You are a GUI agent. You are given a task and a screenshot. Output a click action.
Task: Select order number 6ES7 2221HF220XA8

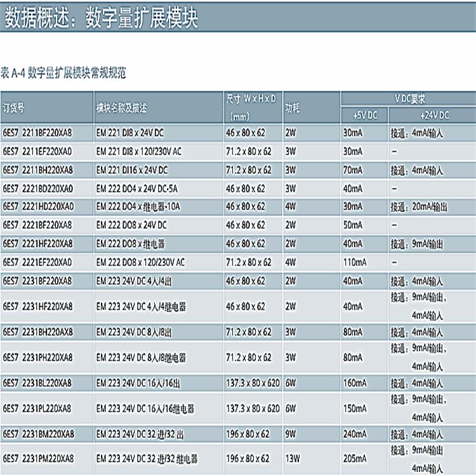tap(37, 244)
